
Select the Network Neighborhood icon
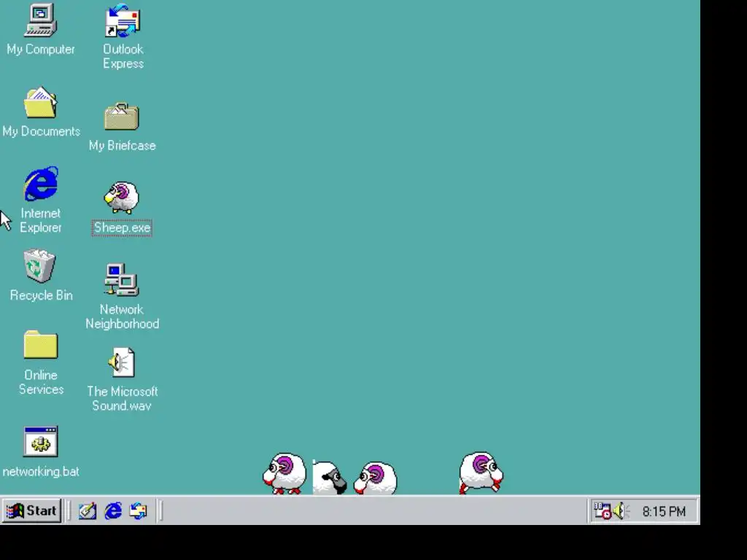[122, 280]
